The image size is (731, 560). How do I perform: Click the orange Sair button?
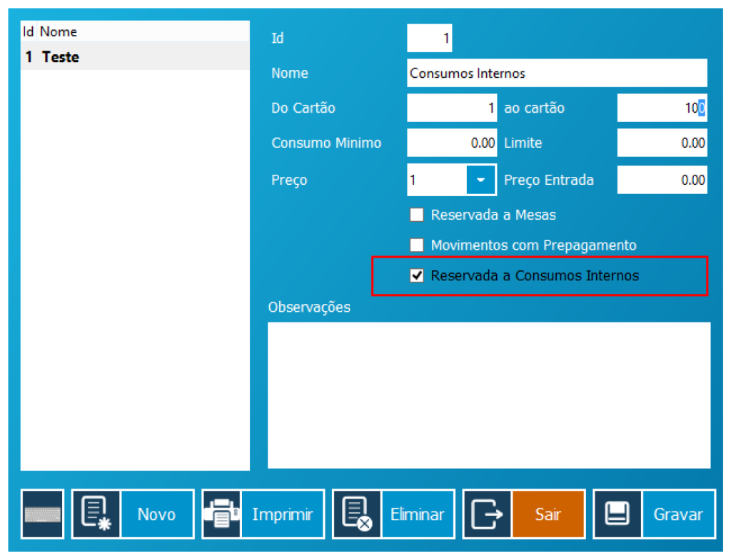(x=548, y=514)
